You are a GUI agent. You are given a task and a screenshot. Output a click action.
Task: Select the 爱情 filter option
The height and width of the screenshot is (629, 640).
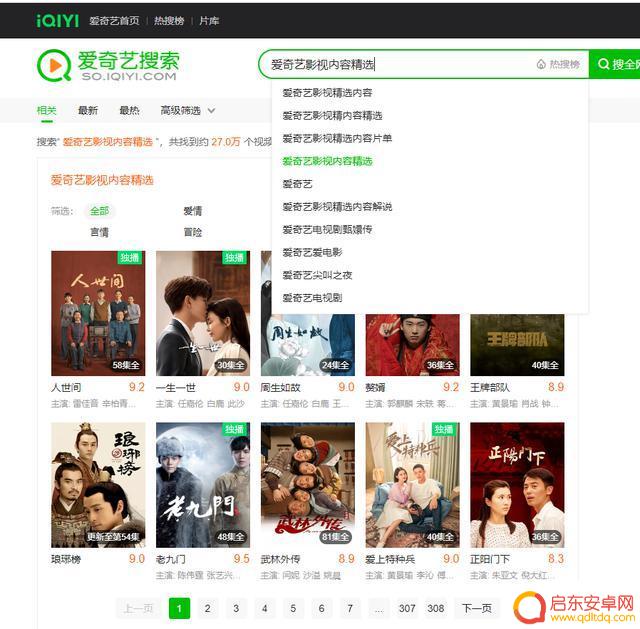click(x=193, y=211)
